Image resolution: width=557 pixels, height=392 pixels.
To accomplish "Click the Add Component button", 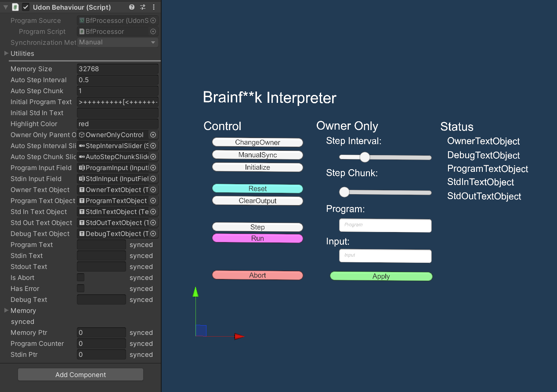I will click(x=80, y=374).
